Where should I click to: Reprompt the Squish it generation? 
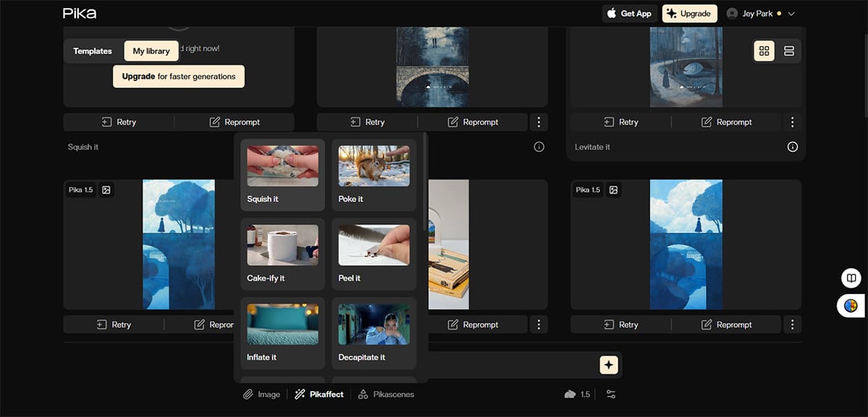pyautogui.click(x=234, y=122)
